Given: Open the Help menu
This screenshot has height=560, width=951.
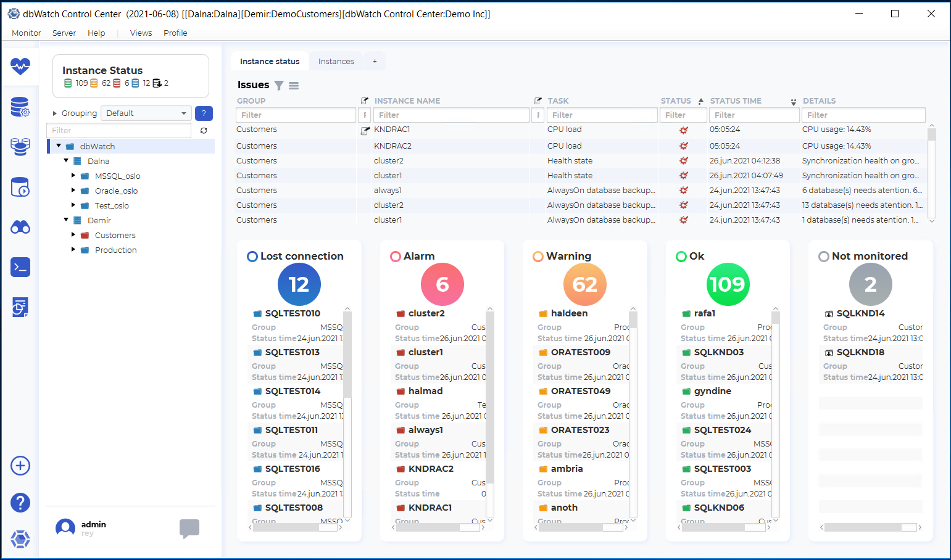Looking at the screenshot, I should click(96, 33).
